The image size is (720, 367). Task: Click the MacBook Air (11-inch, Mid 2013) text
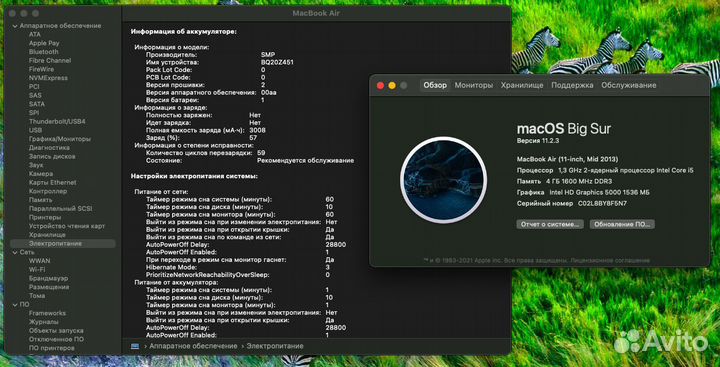pyautogui.click(x=567, y=159)
